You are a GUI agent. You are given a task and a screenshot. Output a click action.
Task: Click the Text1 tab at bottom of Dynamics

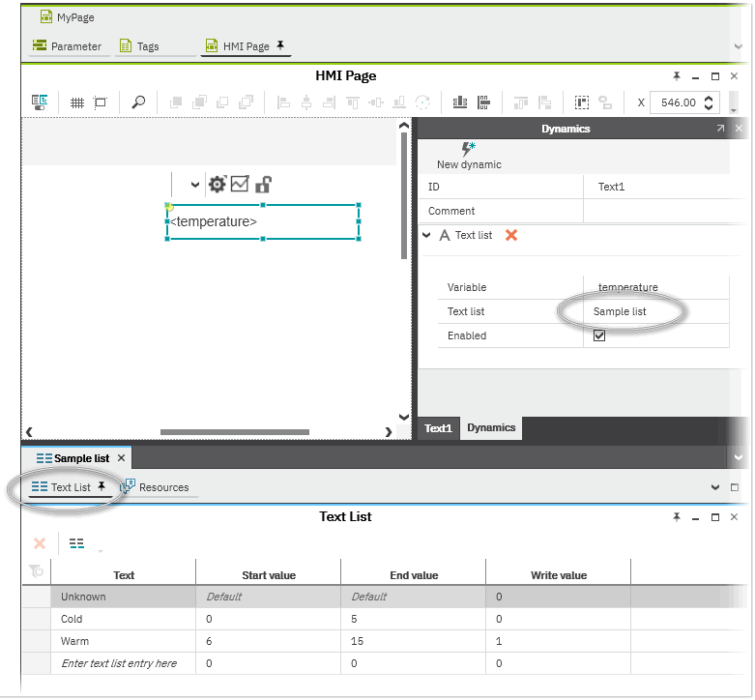tap(438, 428)
